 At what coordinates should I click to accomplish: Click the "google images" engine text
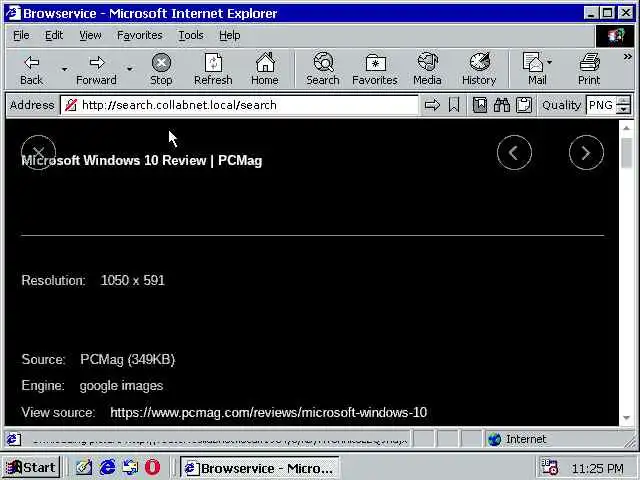[121, 386]
